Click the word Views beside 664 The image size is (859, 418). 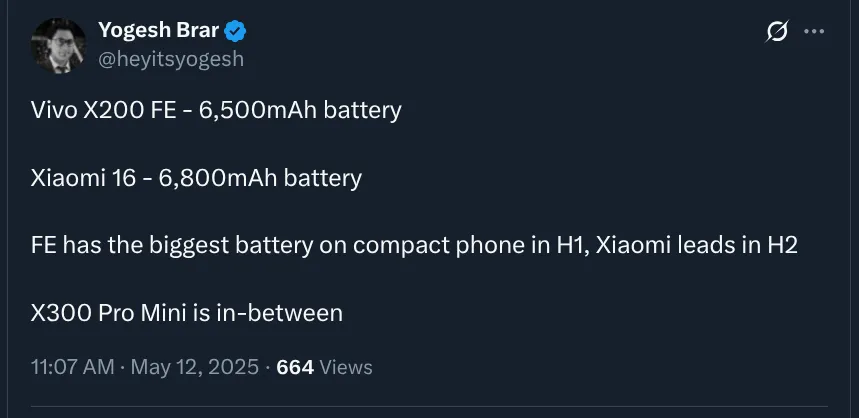(346, 367)
